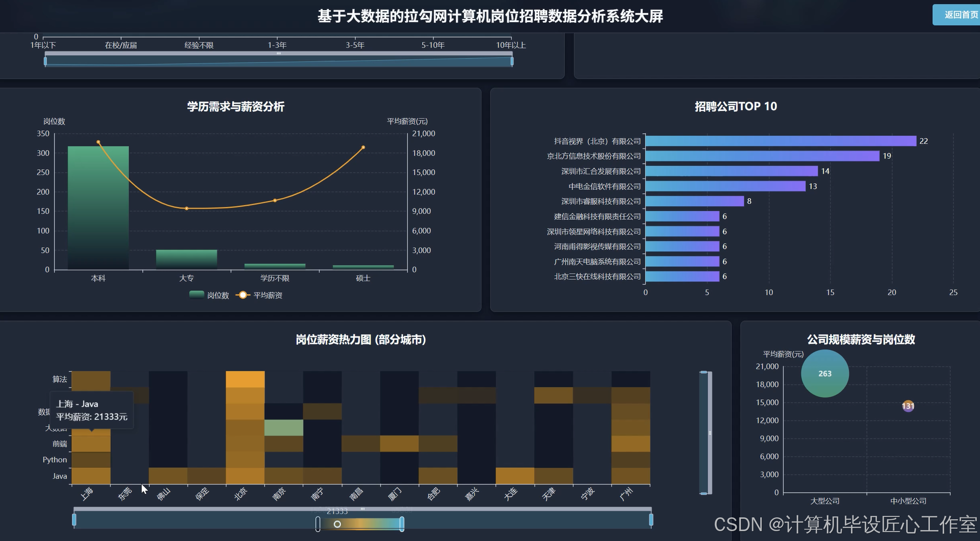The image size is (980, 541).
Task: Click the left handle of heatmap color range
Action: pyautogui.click(x=318, y=524)
